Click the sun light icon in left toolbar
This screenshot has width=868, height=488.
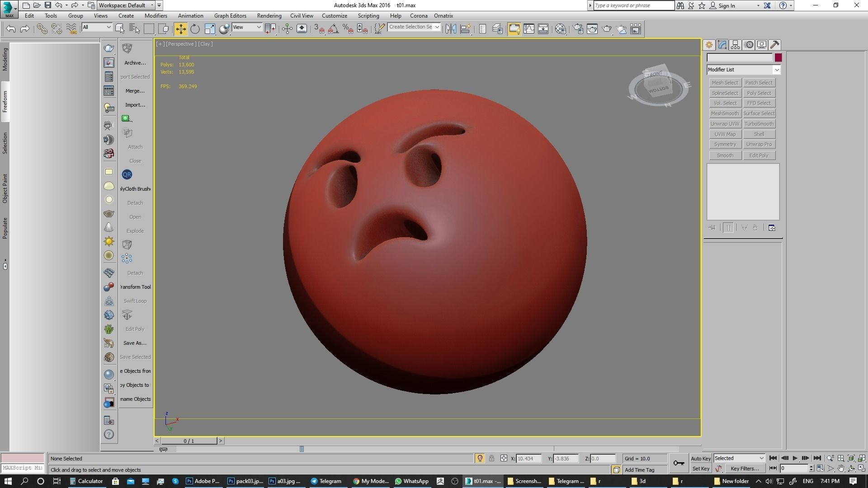109,241
